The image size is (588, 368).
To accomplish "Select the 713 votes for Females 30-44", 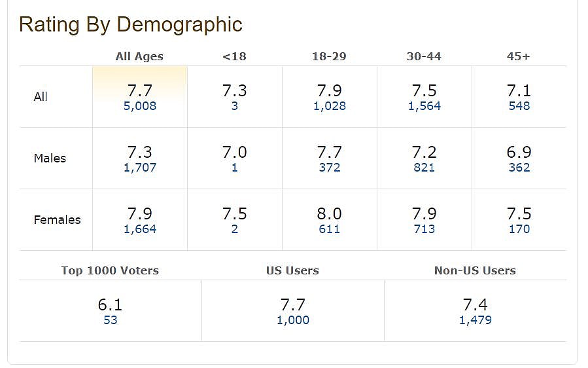I will pos(424,229).
